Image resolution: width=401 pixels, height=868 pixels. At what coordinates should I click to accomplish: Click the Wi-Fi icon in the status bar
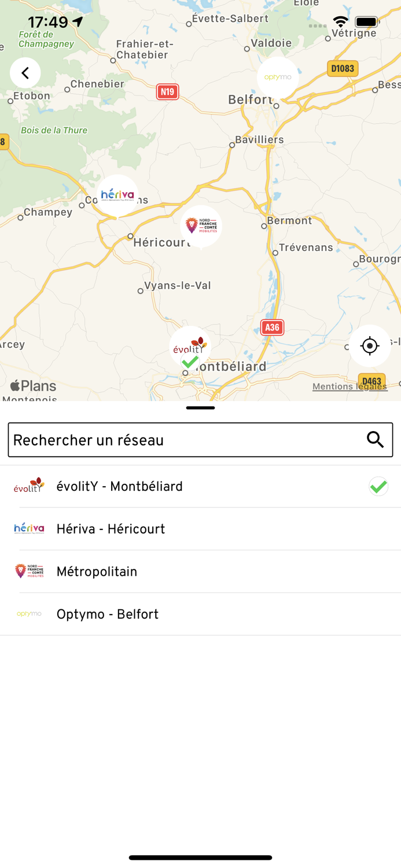click(x=340, y=22)
